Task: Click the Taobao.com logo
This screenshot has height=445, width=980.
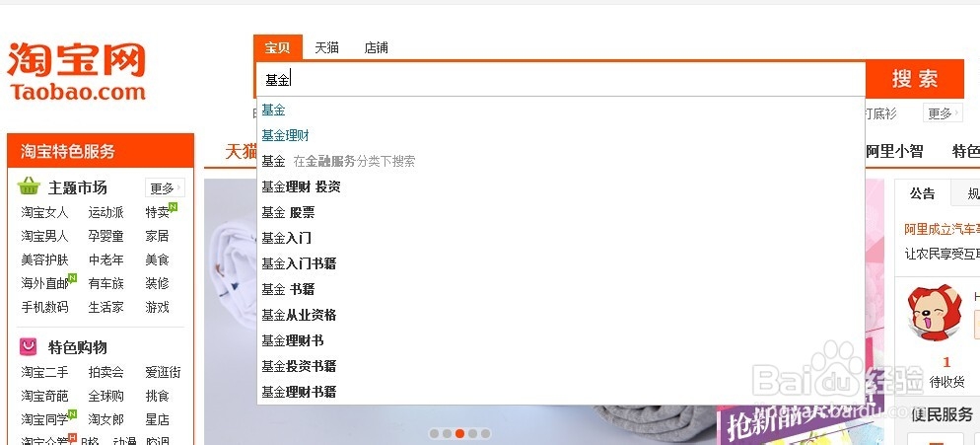Action: click(x=76, y=71)
